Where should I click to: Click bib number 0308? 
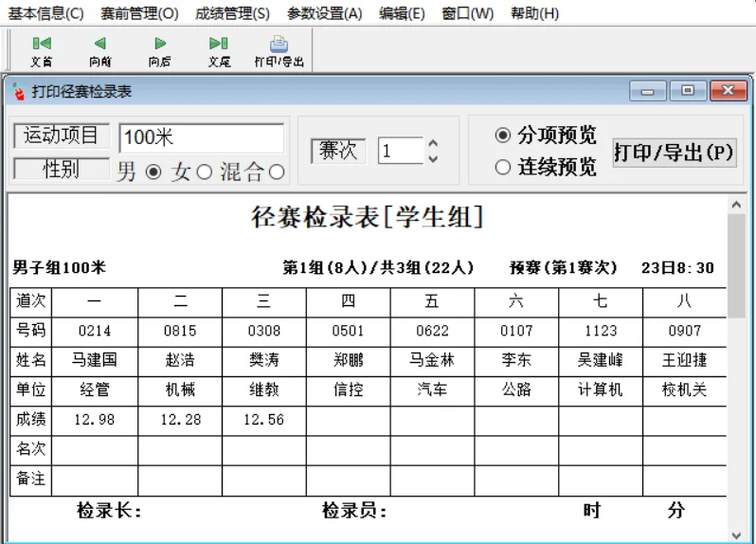(263, 331)
